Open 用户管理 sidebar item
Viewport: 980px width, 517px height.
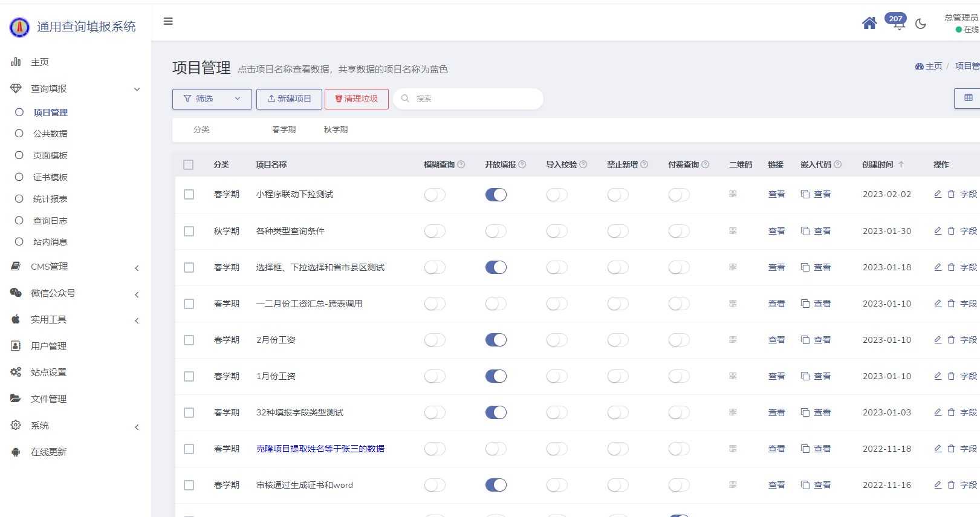tap(48, 346)
